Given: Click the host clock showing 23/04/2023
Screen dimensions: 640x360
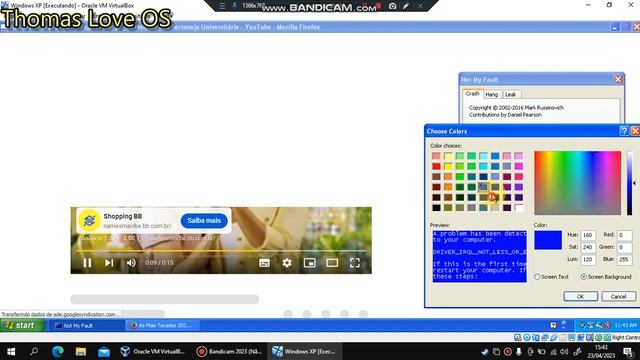Looking at the screenshot, I should 601,351.
